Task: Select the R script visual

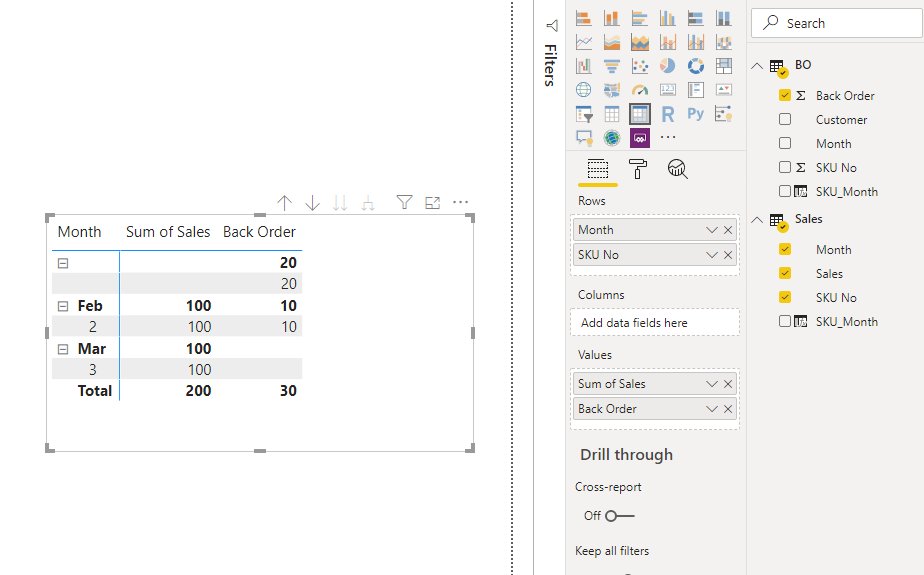Action: (668, 114)
